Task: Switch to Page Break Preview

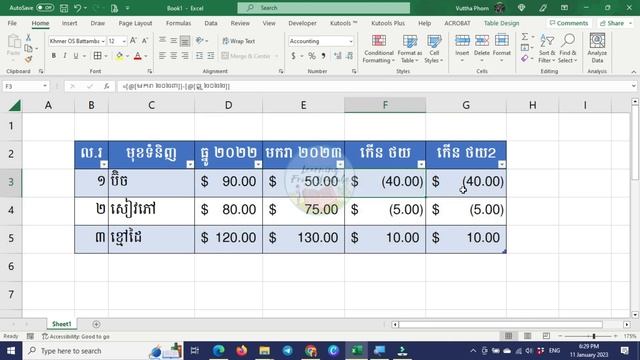Action: [x=546, y=336]
